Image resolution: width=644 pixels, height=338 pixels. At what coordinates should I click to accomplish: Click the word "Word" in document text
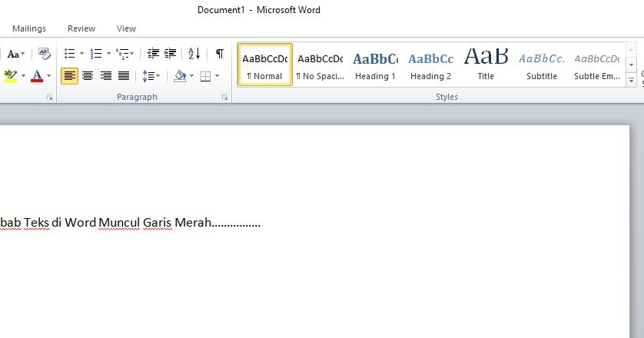81,222
